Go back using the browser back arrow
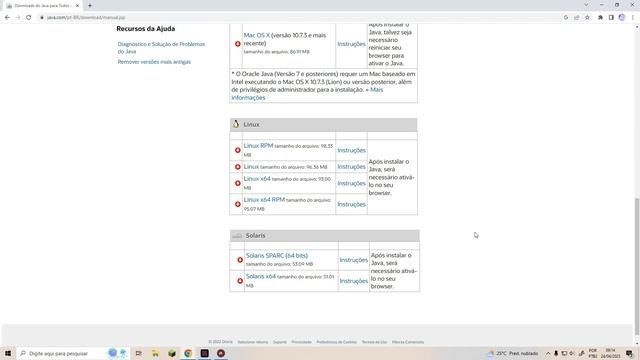This screenshot has width=640, height=360. coord(7,18)
